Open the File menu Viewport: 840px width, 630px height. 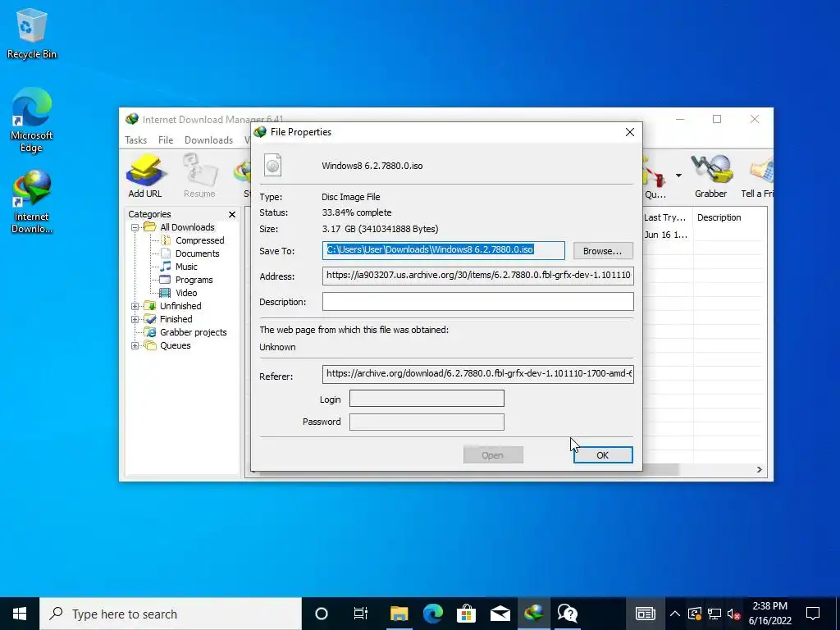166,139
